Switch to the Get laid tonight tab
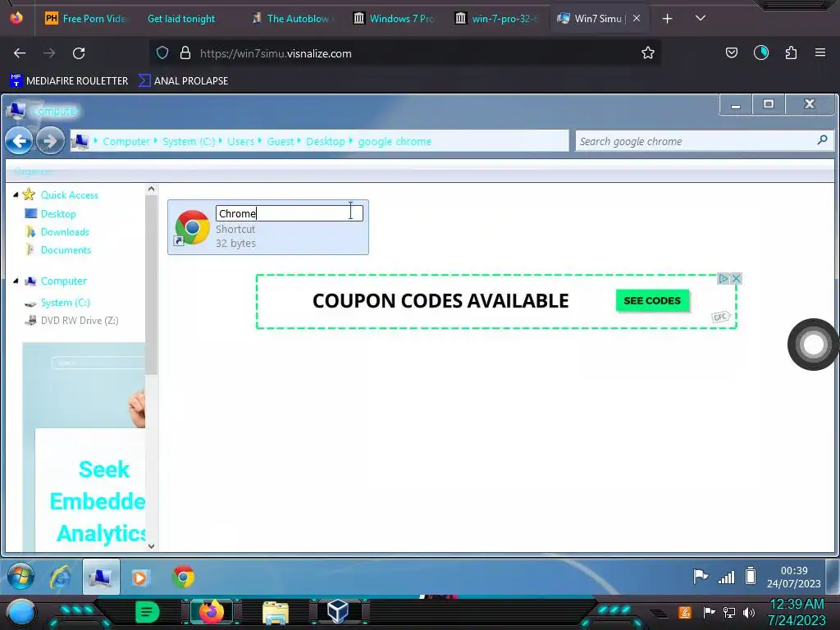The height and width of the screenshot is (630, 840). 181,19
